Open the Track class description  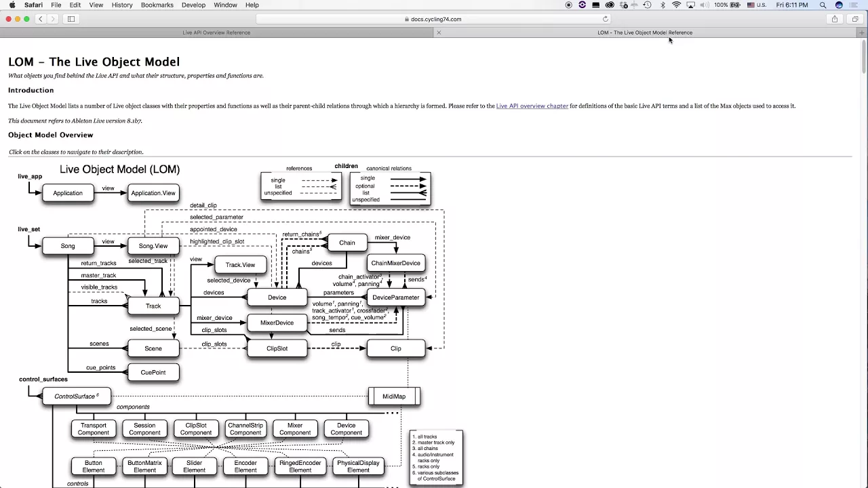[153, 306]
